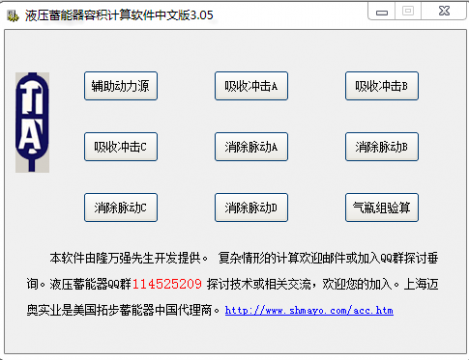Screen dimensions: 469x360
Task: Close the 液压蓄能器容积计算软件 window
Action: point(444,12)
